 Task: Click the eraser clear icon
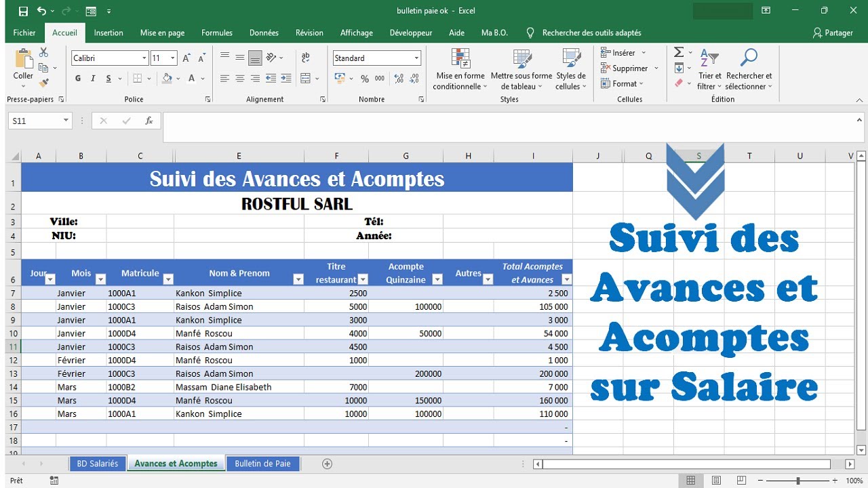pos(679,83)
